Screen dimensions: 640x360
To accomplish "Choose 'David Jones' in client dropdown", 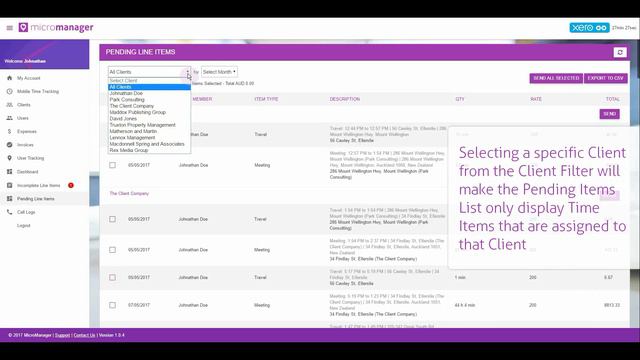I will tap(149, 119).
